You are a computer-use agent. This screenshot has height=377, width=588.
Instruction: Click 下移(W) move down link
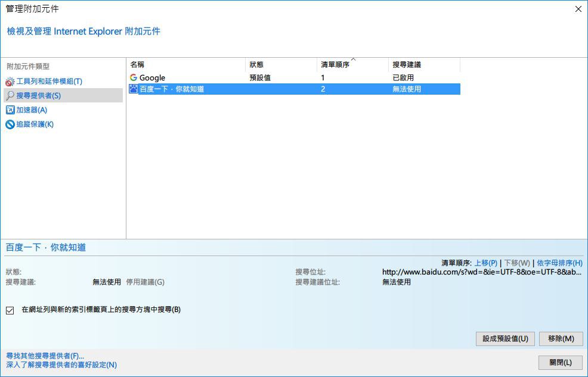(x=517, y=263)
